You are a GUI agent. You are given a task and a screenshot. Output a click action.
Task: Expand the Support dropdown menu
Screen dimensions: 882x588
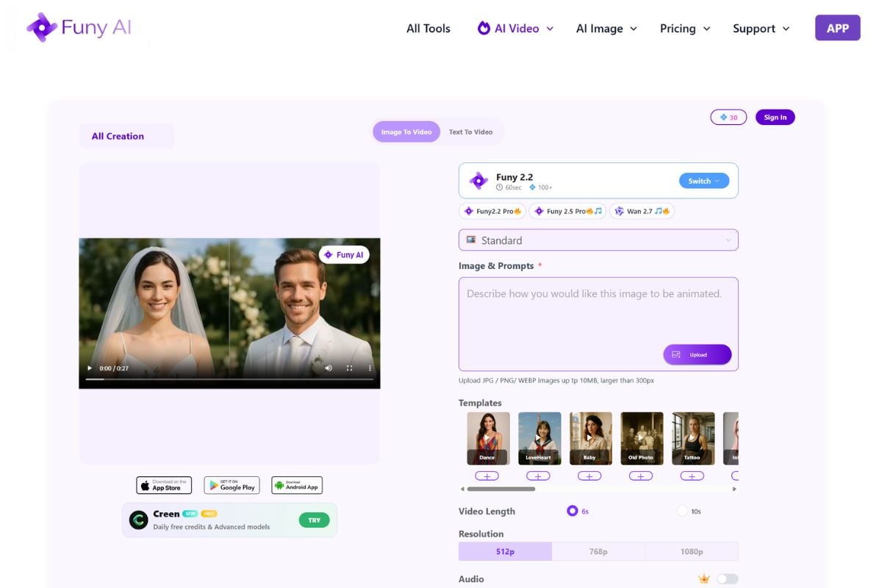pyautogui.click(x=761, y=29)
